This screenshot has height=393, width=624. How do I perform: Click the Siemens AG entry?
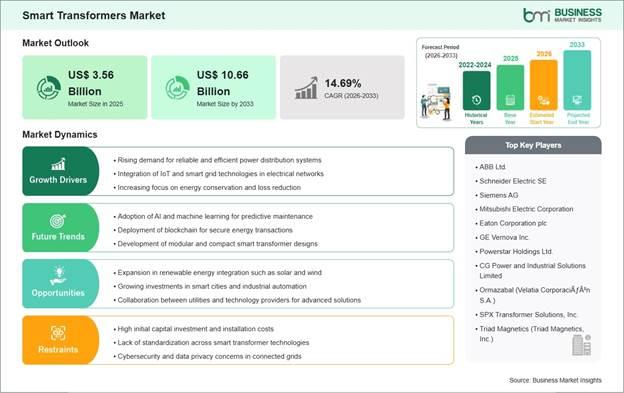click(x=499, y=195)
